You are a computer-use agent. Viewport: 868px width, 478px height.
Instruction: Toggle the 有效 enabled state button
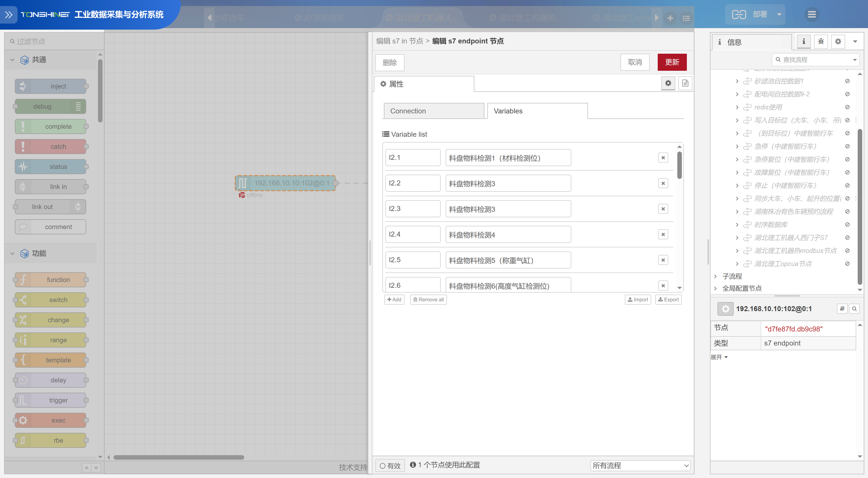[x=390, y=465]
